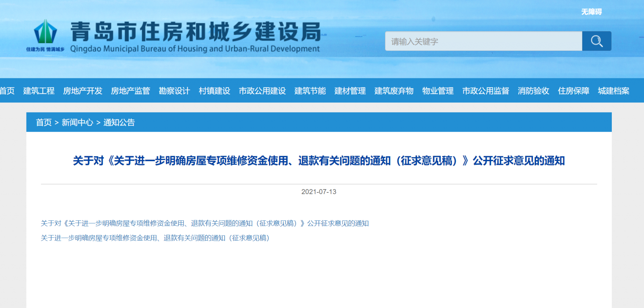Open the 房地产开发 navigation menu
The image size is (644, 308).
(x=83, y=91)
